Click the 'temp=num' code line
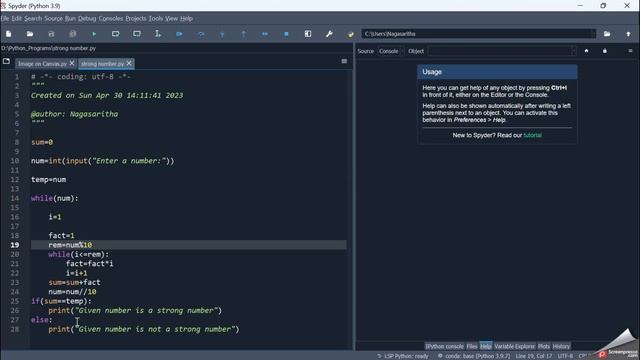This screenshot has height=360, width=640. click(49, 180)
